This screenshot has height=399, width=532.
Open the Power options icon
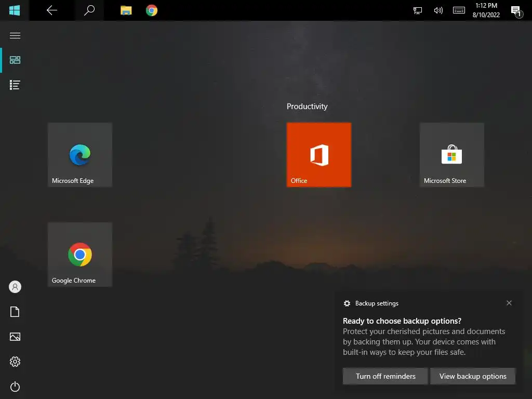click(x=15, y=387)
